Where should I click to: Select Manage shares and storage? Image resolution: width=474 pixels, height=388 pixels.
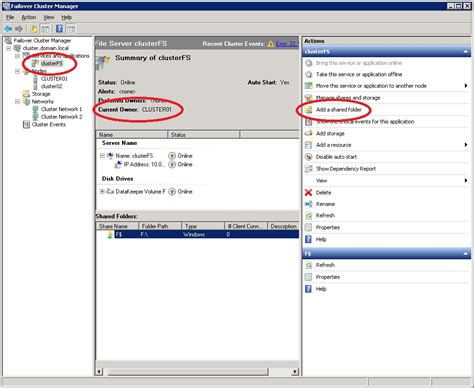click(348, 98)
